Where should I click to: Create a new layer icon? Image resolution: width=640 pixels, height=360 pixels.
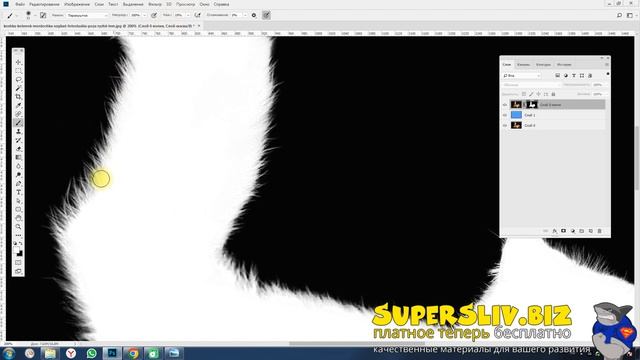591,231
